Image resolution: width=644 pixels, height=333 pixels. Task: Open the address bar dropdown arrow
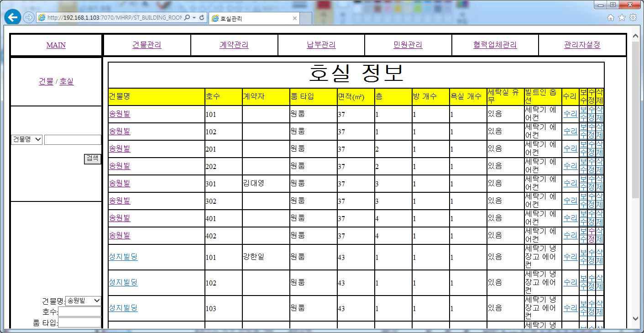pyautogui.click(x=194, y=18)
